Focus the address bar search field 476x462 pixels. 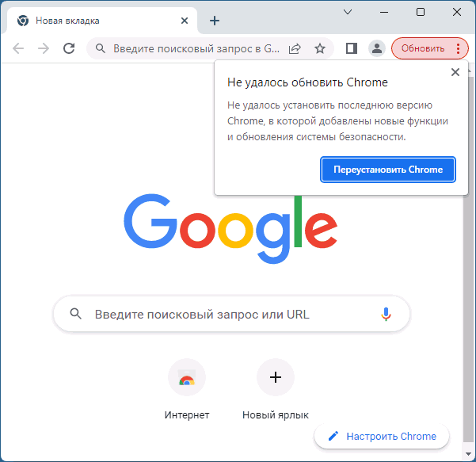click(196, 48)
